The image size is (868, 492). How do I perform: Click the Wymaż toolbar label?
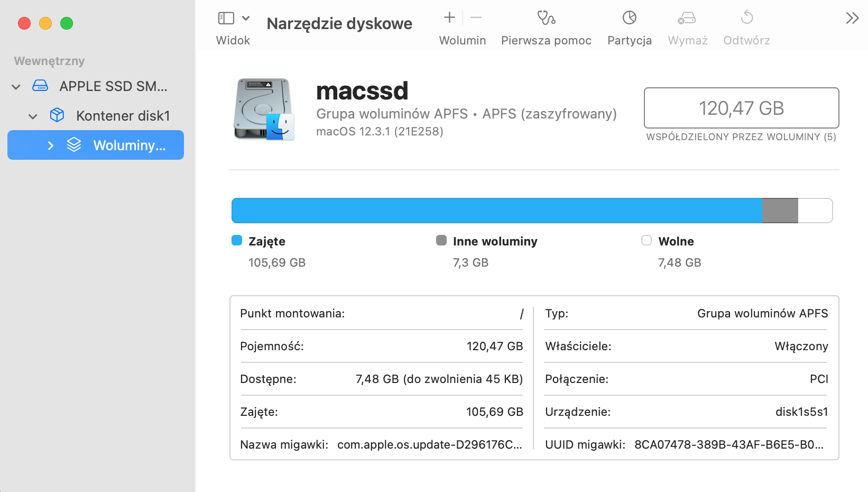[688, 41]
